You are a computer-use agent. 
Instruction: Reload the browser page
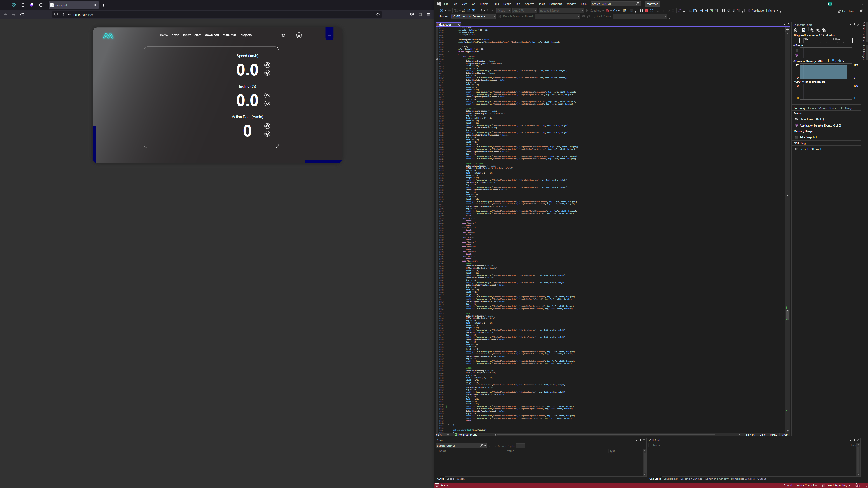pyautogui.click(x=22, y=14)
